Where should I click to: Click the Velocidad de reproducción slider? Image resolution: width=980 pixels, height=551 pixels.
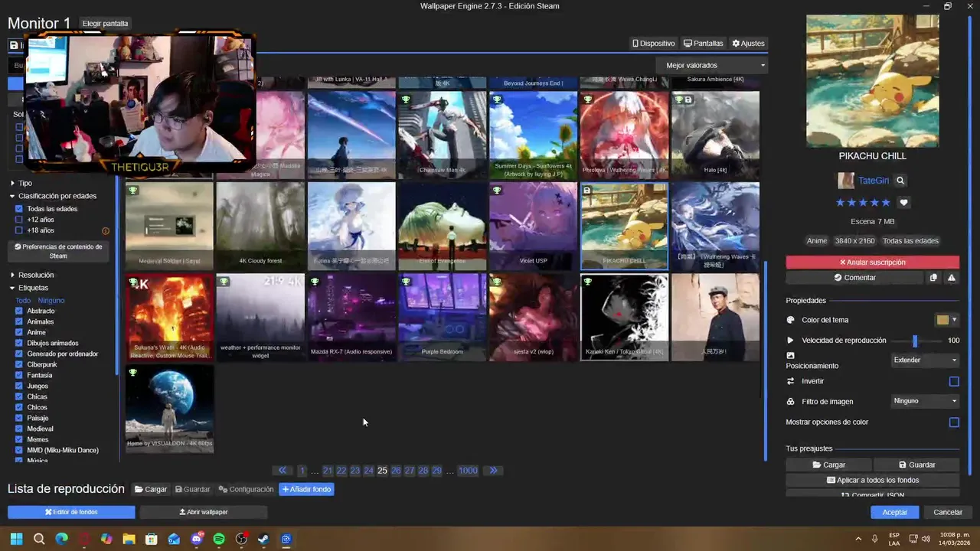[915, 341]
